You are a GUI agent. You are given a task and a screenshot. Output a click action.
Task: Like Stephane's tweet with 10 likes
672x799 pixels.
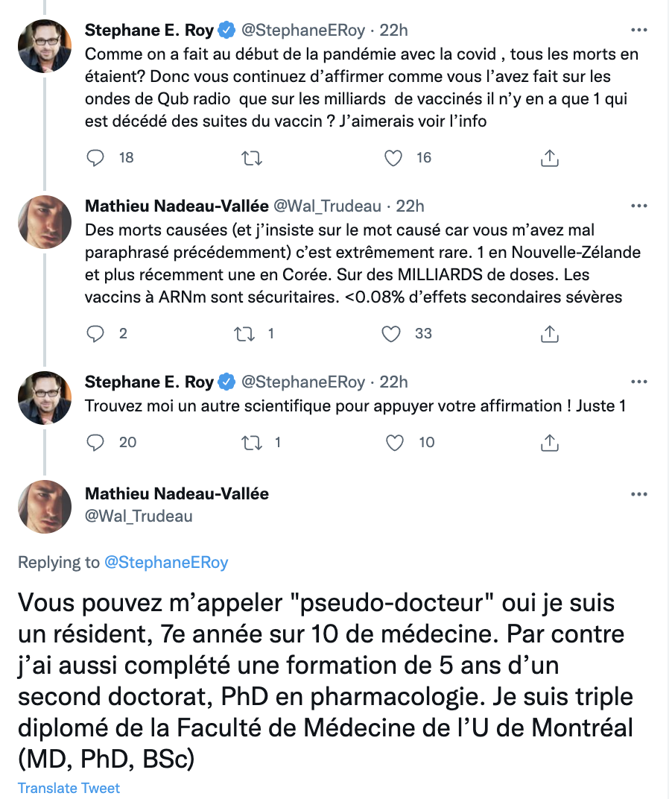394,443
